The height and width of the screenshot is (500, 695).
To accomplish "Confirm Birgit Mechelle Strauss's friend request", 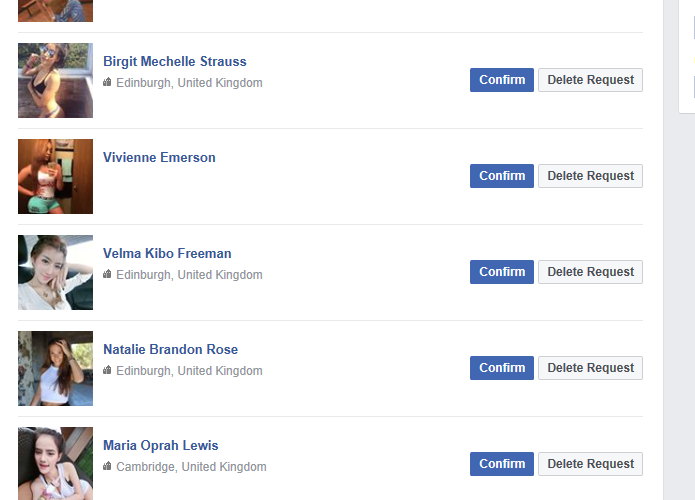I will 501,80.
